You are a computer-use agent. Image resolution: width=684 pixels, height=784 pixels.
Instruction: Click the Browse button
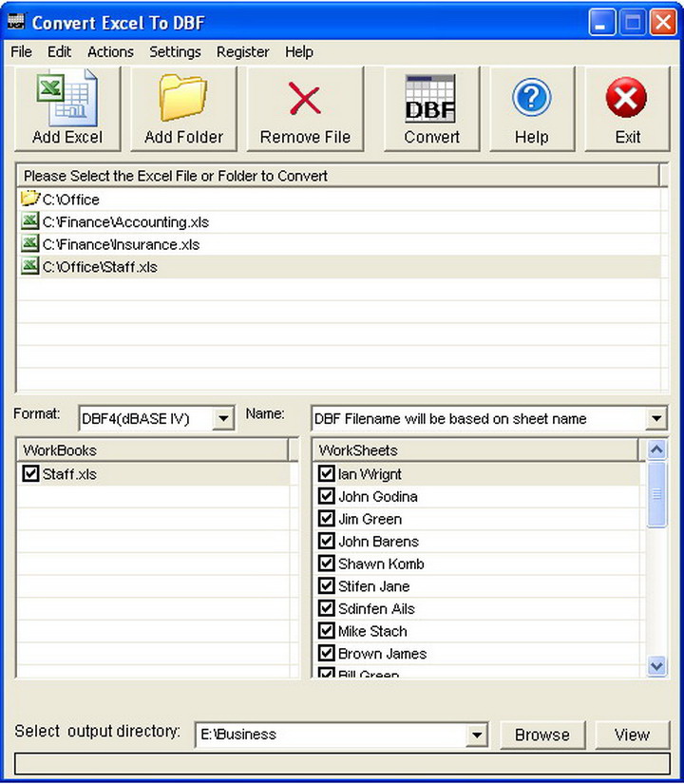pyautogui.click(x=542, y=735)
